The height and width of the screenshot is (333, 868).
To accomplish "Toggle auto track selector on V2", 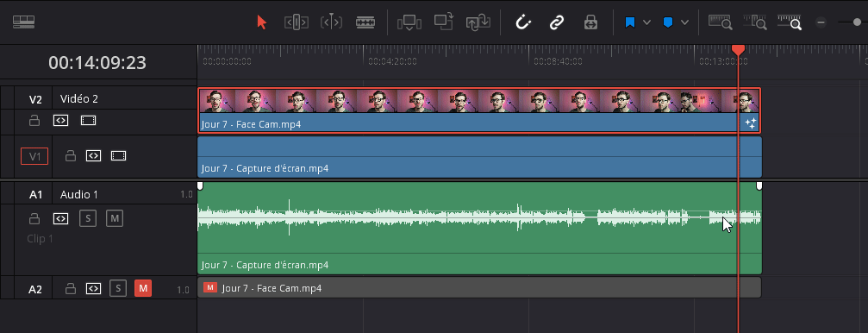I will point(61,120).
